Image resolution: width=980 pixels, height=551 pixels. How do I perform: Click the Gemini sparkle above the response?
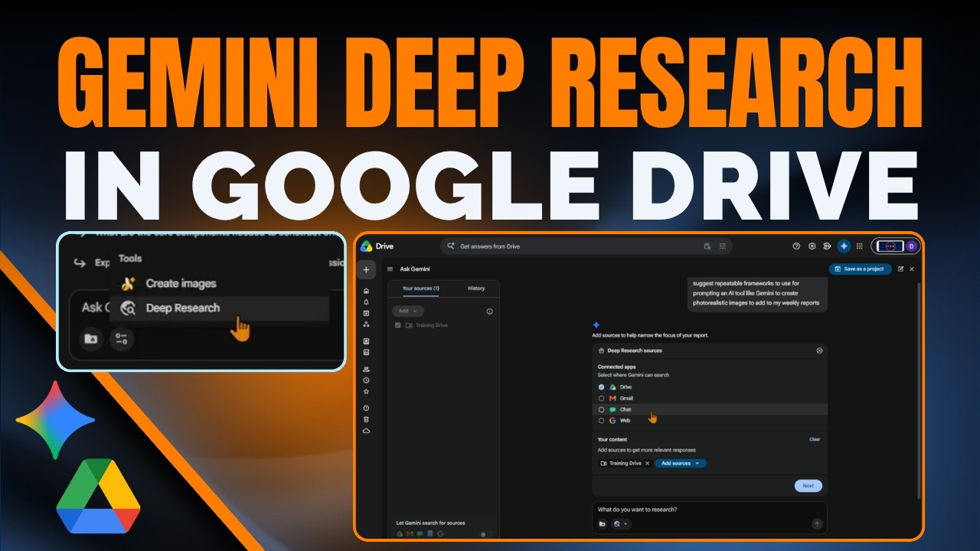pyautogui.click(x=596, y=324)
